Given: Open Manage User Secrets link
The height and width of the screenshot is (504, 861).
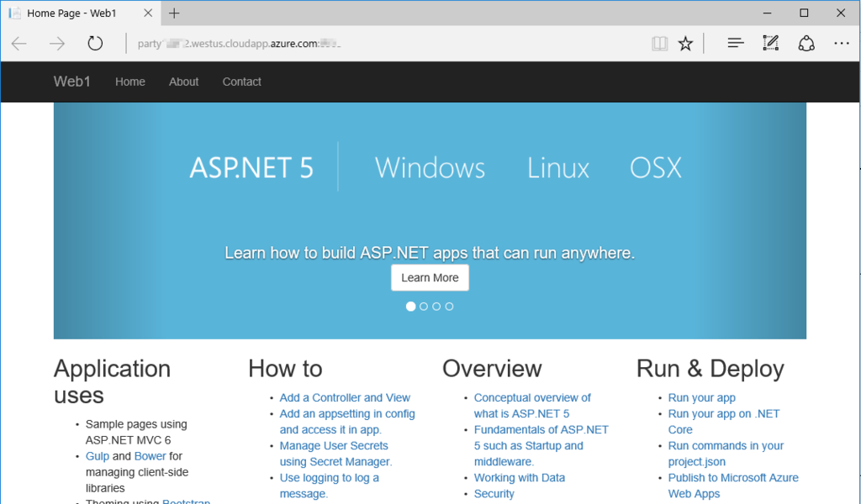Looking at the screenshot, I should (336, 454).
